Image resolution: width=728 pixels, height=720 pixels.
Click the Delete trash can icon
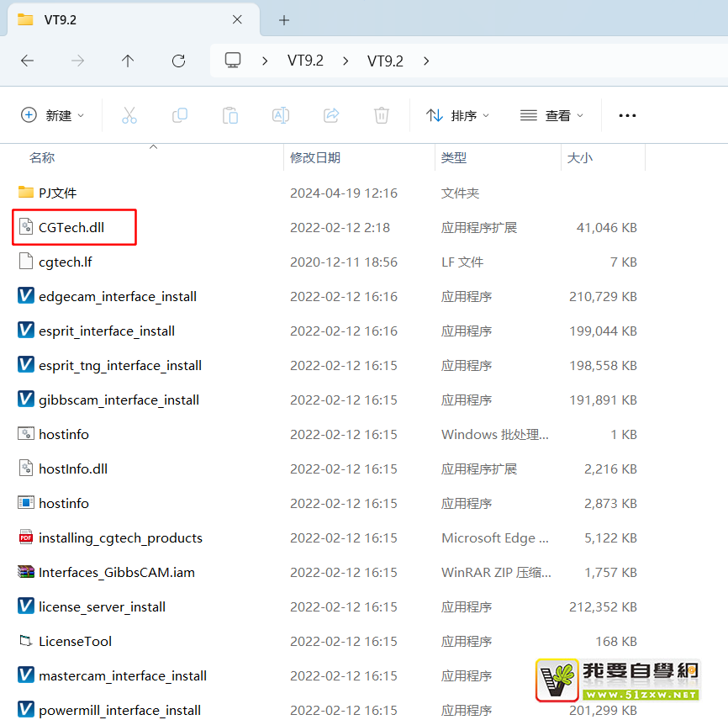382,115
